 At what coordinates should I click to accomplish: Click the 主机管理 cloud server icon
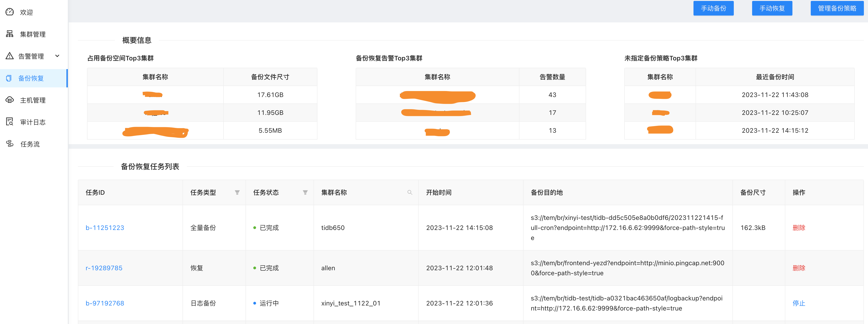click(x=10, y=100)
